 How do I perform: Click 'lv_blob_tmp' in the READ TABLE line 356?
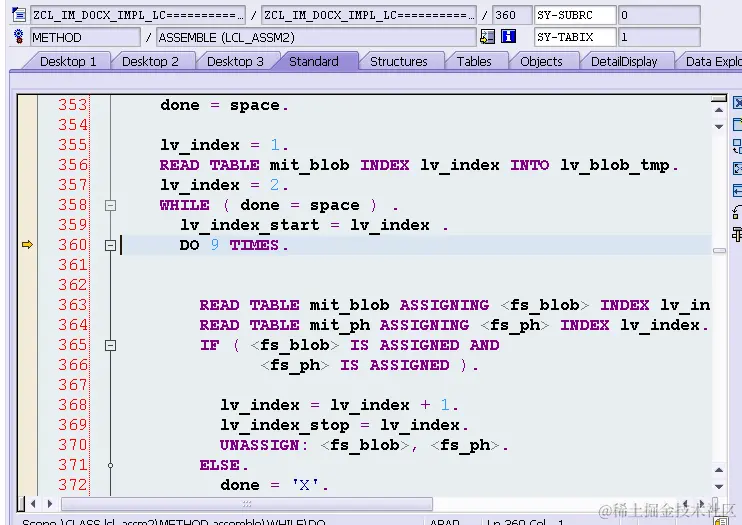(x=615, y=165)
